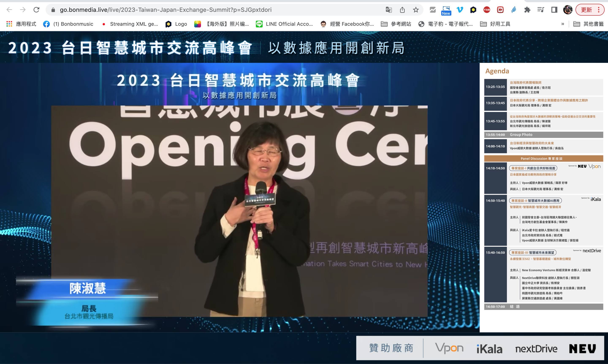This screenshot has height=364, width=608.
Task: Open the Logo bookmark
Action: click(x=176, y=24)
